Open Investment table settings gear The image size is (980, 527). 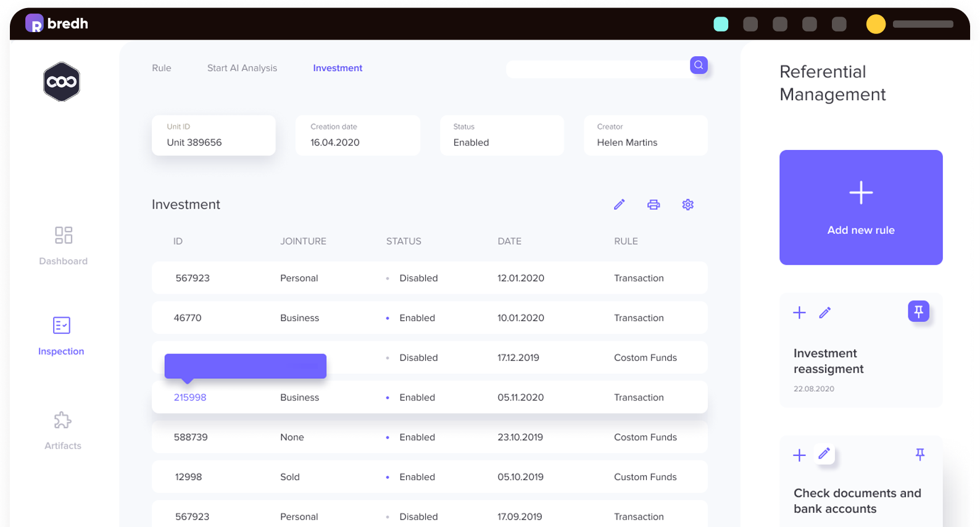(687, 205)
